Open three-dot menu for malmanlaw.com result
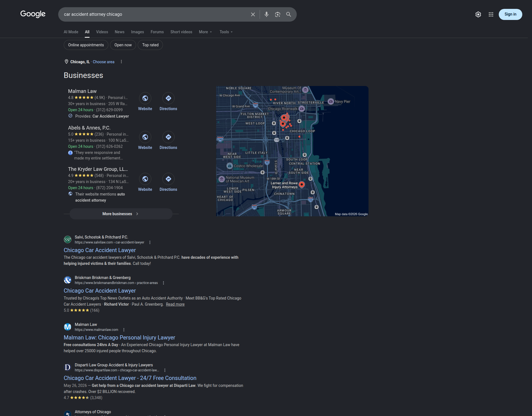Screen dimensions: 532x416 (124, 330)
